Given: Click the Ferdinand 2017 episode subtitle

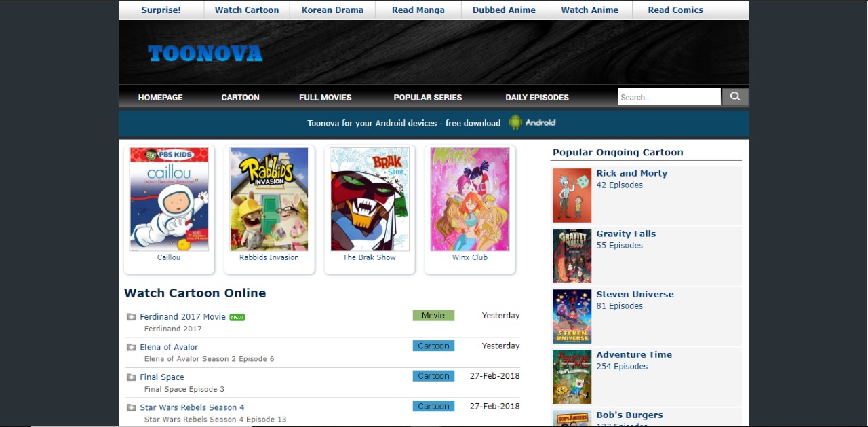Looking at the screenshot, I should [x=173, y=329].
